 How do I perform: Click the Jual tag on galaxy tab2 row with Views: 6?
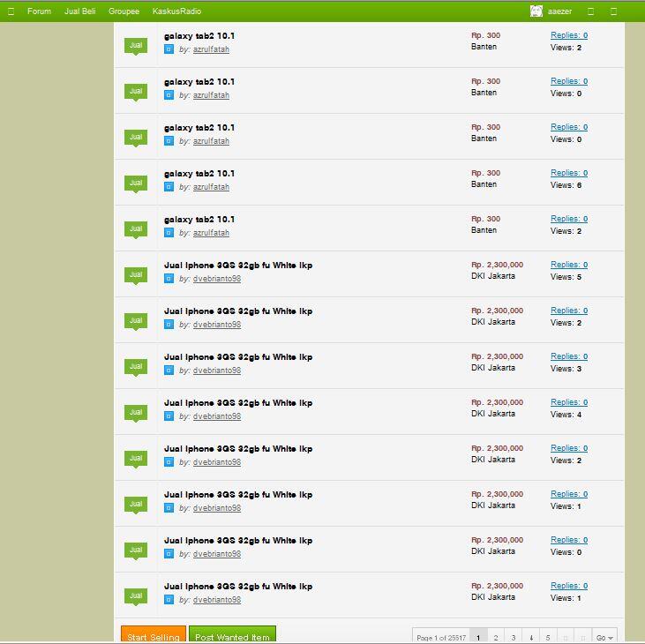point(136,183)
